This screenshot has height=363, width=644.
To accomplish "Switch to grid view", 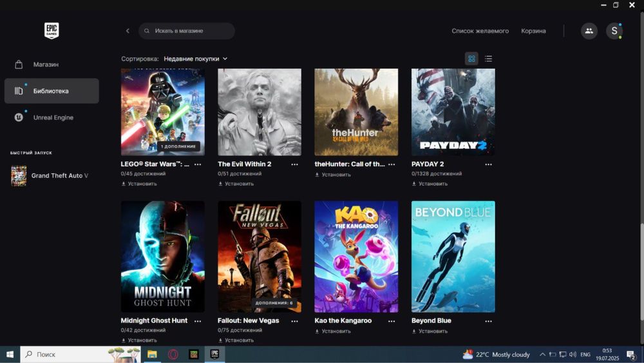I will [471, 59].
